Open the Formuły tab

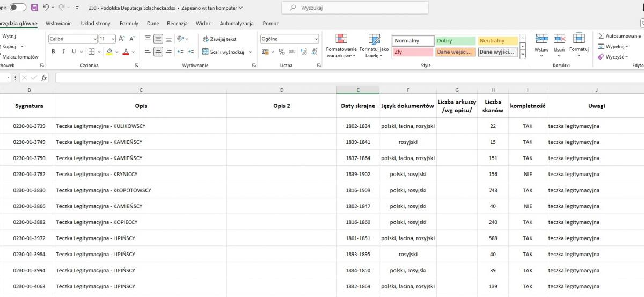(129, 23)
